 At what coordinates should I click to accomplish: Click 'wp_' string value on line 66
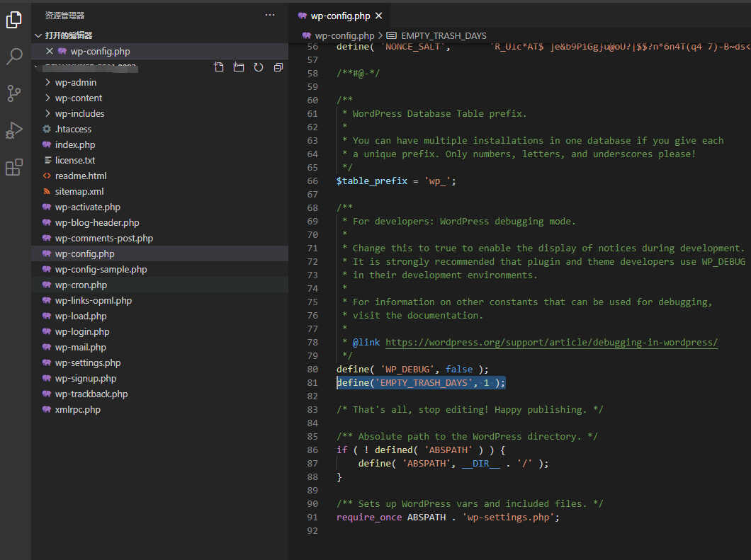pyautogui.click(x=437, y=181)
